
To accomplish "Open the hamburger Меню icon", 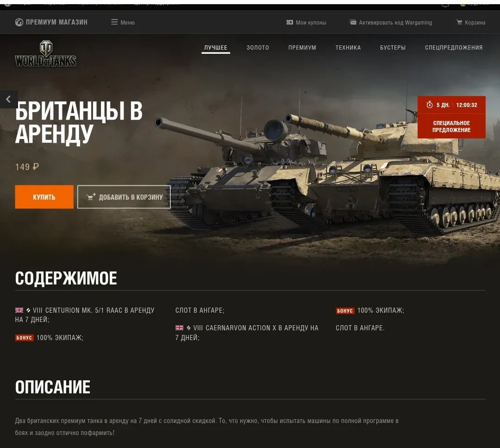I will 114,22.
